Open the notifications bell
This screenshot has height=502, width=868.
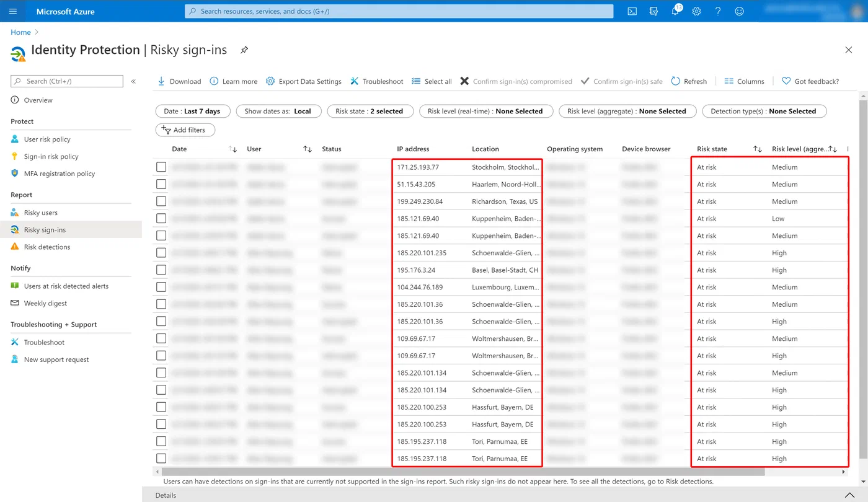(x=675, y=11)
